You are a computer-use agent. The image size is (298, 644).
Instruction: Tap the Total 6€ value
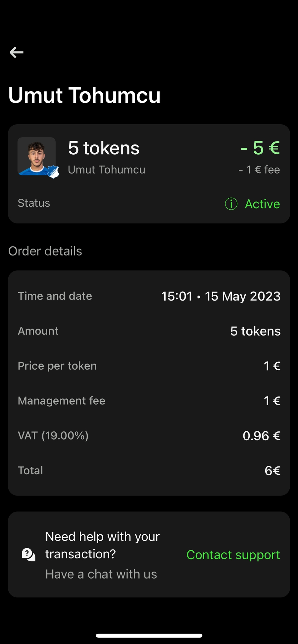click(x=272, y=470)
